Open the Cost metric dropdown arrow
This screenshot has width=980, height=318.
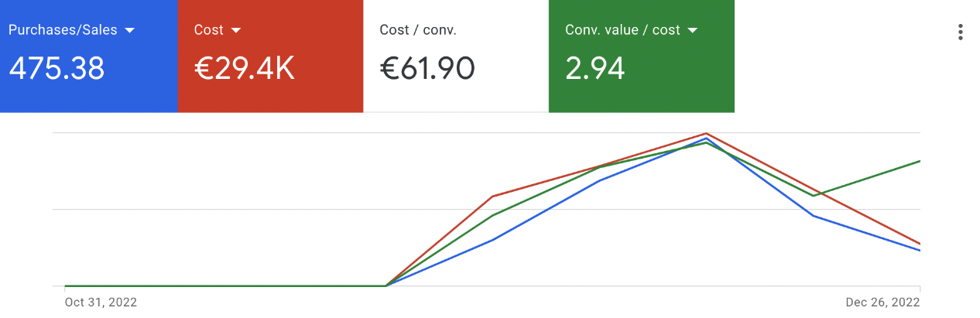236,30
